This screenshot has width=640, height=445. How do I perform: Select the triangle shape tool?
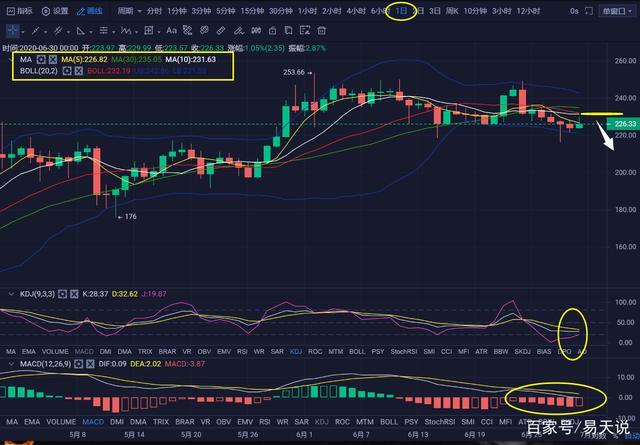(81, 30)
